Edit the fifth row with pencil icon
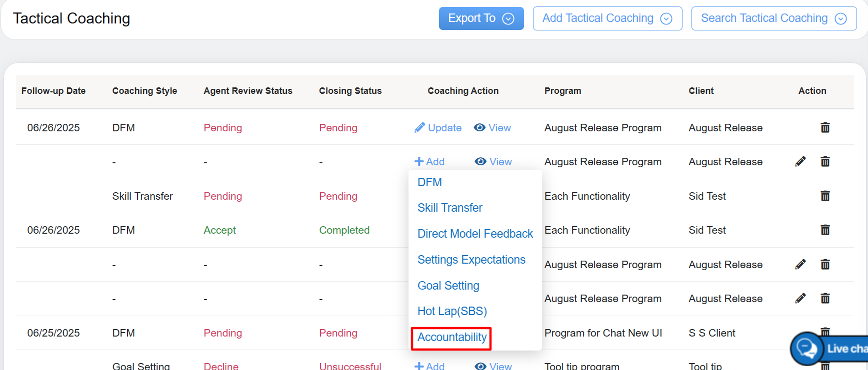The image size is (868, 370). click(800, 265)
